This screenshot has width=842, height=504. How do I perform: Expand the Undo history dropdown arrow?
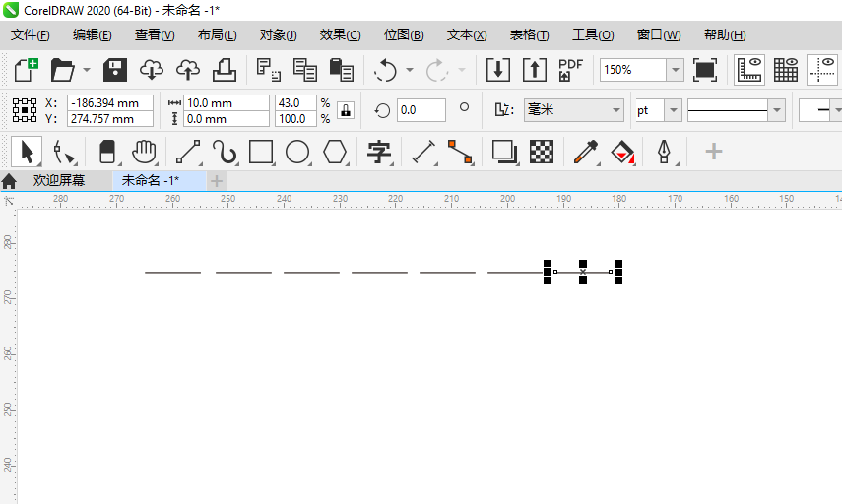pyautogui.click(x=410, y=70)
